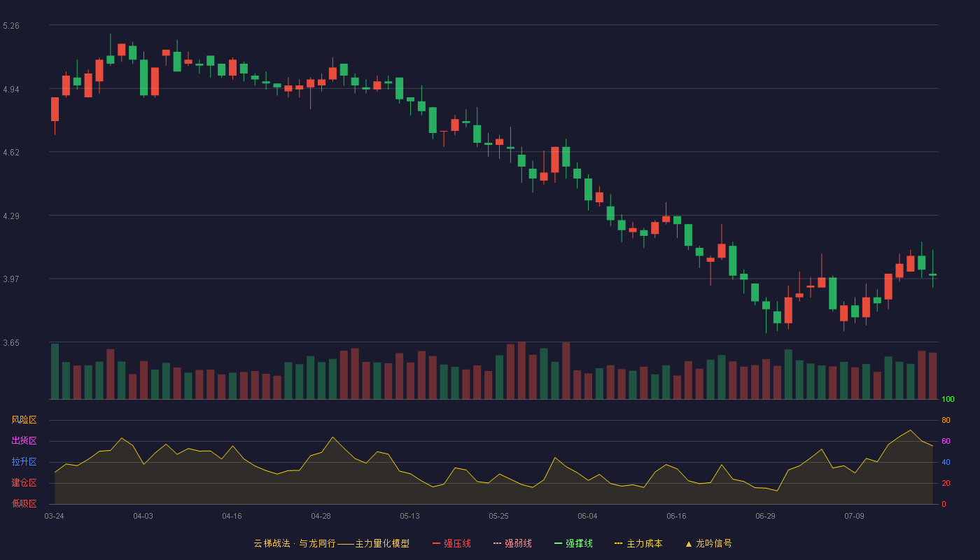Click the 4.62 price axis label
Screen dimensions: 980x560
click(x=11, y=153)
